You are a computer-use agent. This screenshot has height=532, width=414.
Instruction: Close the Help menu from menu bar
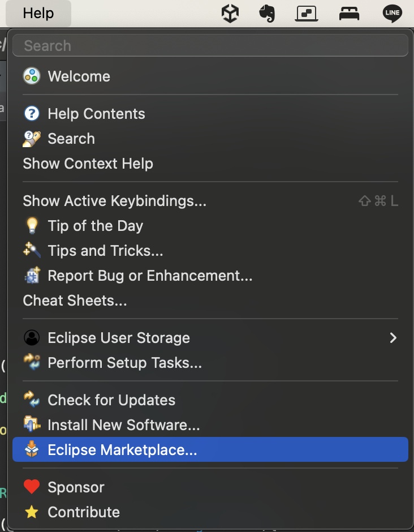(38, 13)
